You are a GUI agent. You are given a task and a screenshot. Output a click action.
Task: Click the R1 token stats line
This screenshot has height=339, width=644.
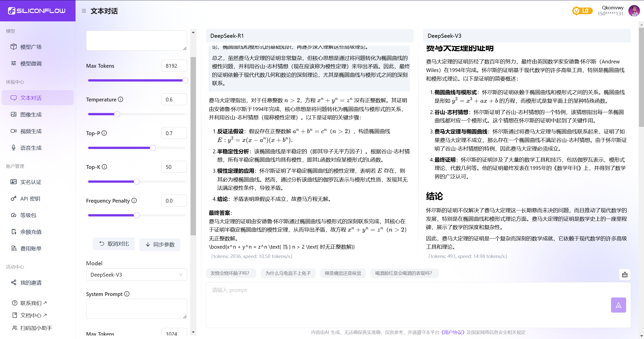pyautogui.click(x=252, y=256)
